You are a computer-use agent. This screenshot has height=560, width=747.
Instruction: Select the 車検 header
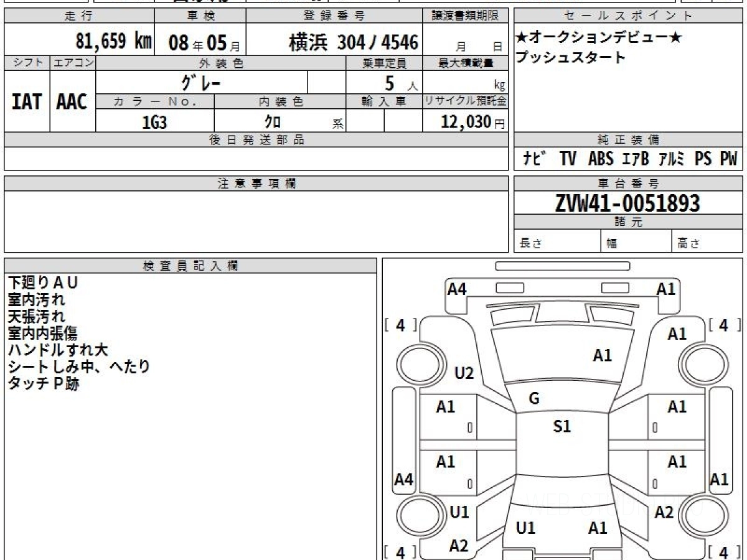(x=200, y=16)
